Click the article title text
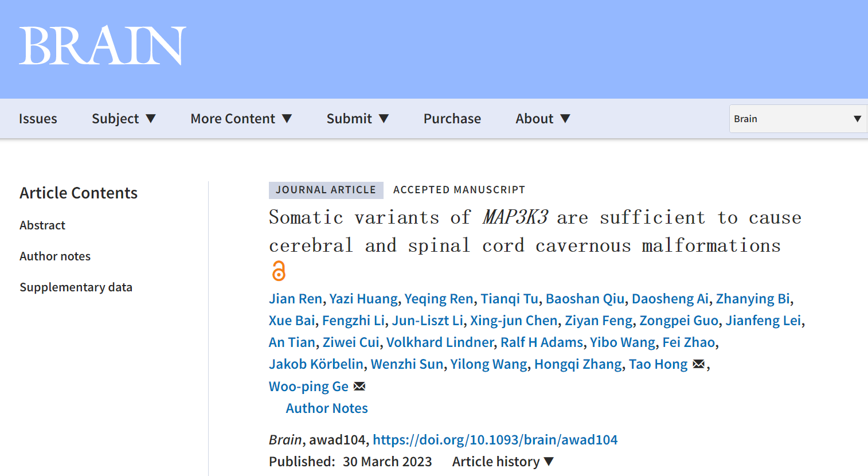 click(535, 232)
